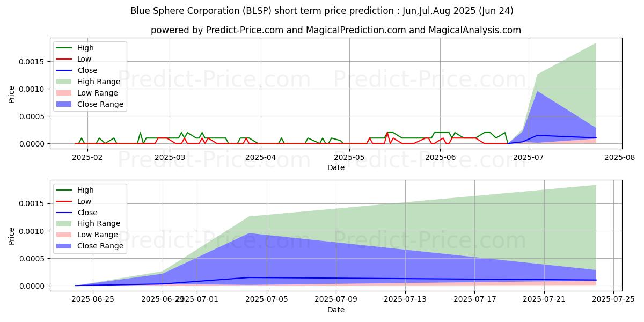Select the Close Range blue swatch, top legend
The width and height of the screenshot is (644, 322).
pos(65,105)
